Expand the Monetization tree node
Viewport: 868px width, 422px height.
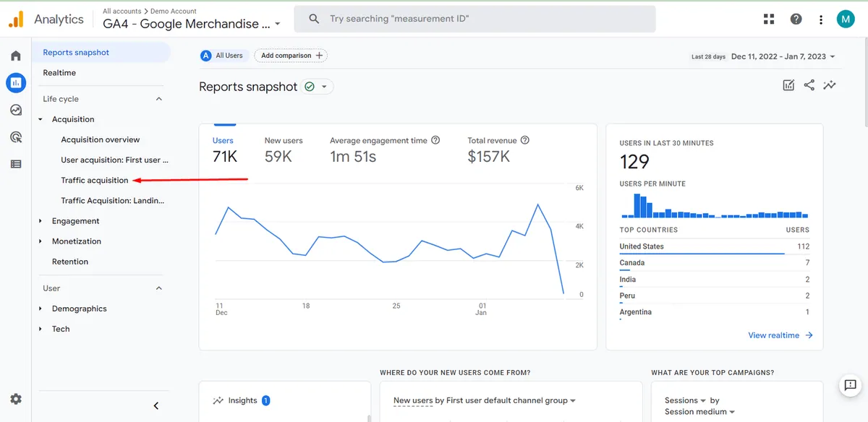(41, 241)
